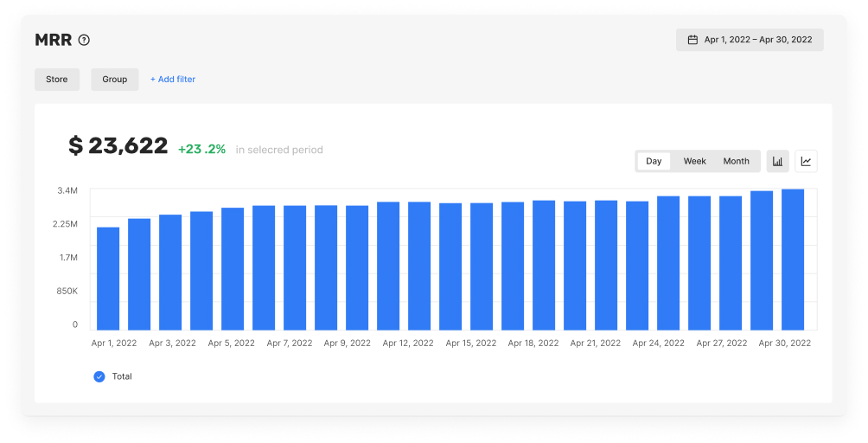Click the Apr 1, 2022 bar
This screenshot has height=443, width=868.
pyautogui.click(x=108, y=279)
